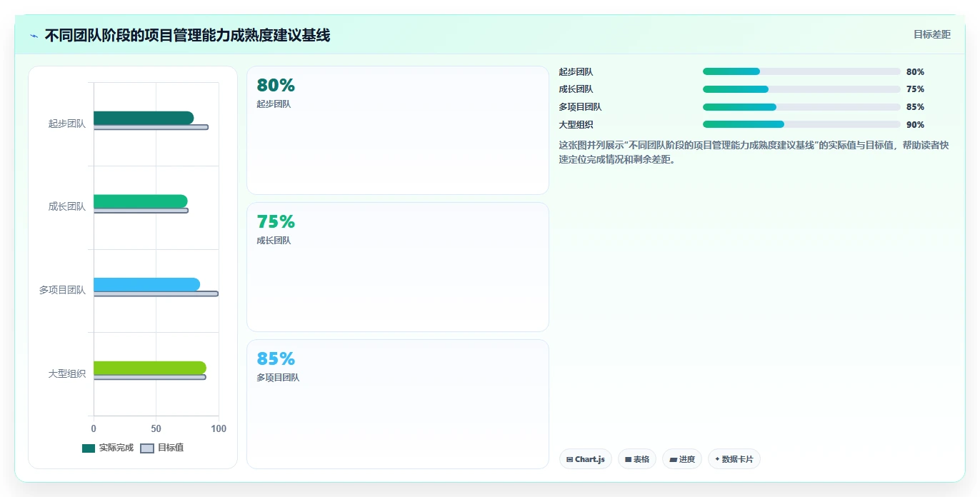The width and height of the screenshot is (980, 497).
Task: Click the 起步团队 gray target bar
Action: coord(151,127)
